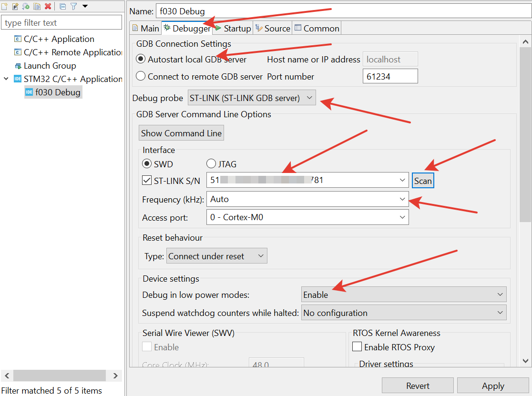The height and width of the screenshot is (396, 532).
Task: Select Connect to remote GDB server option
Action: point(141,76)
